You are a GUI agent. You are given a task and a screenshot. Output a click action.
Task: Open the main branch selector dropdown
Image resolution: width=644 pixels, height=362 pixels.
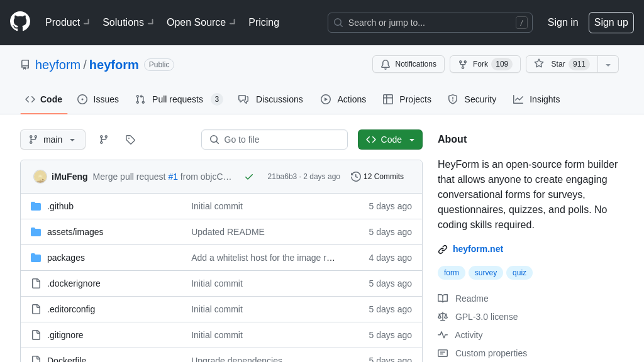pos(53,140)
